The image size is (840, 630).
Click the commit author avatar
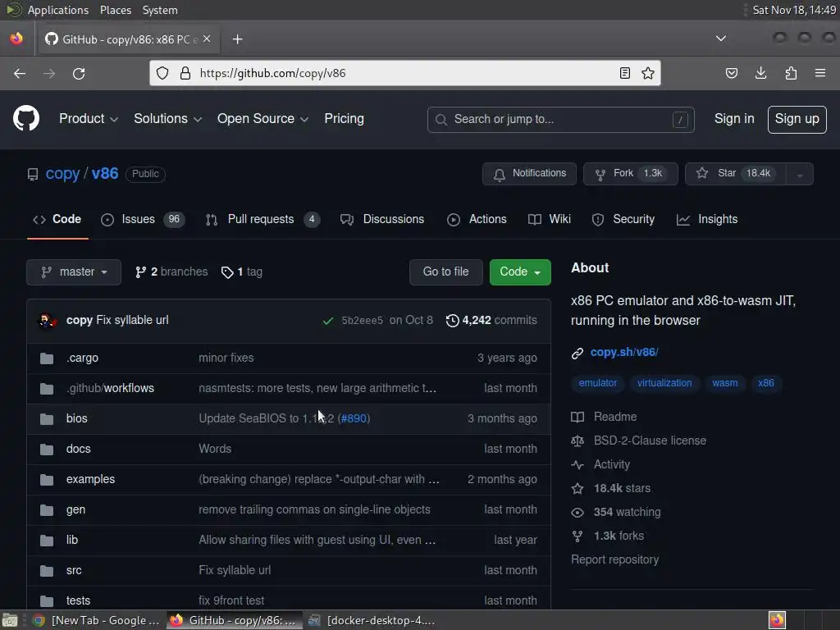tap(47, 321)
